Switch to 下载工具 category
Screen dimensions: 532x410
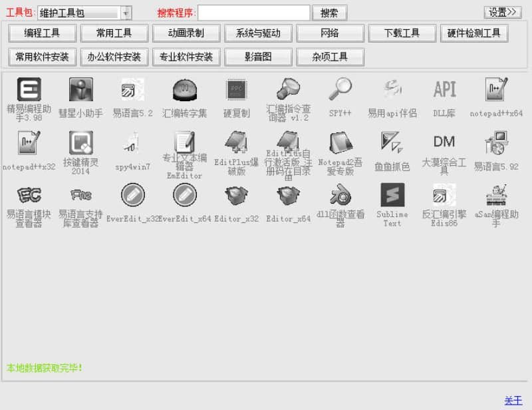[x=402, y=33]
